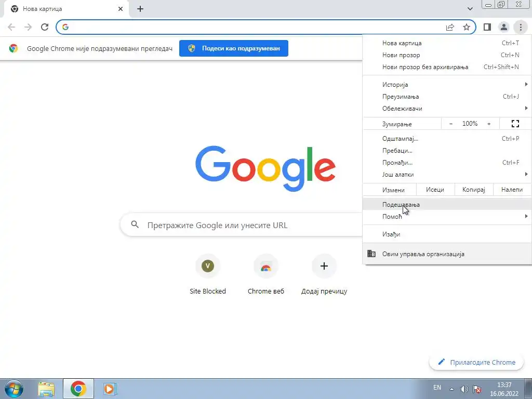Image resolution: width=532 pixels, height=399 pixels.
Task: Open the profile avatar icon
Action: tap(504, 27)
